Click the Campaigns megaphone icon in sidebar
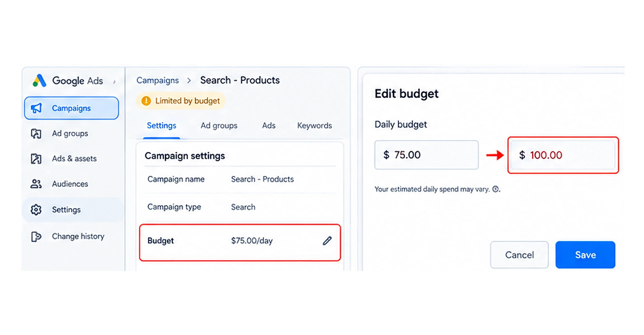This screenshot has height=335, width=644. point(36,108)
